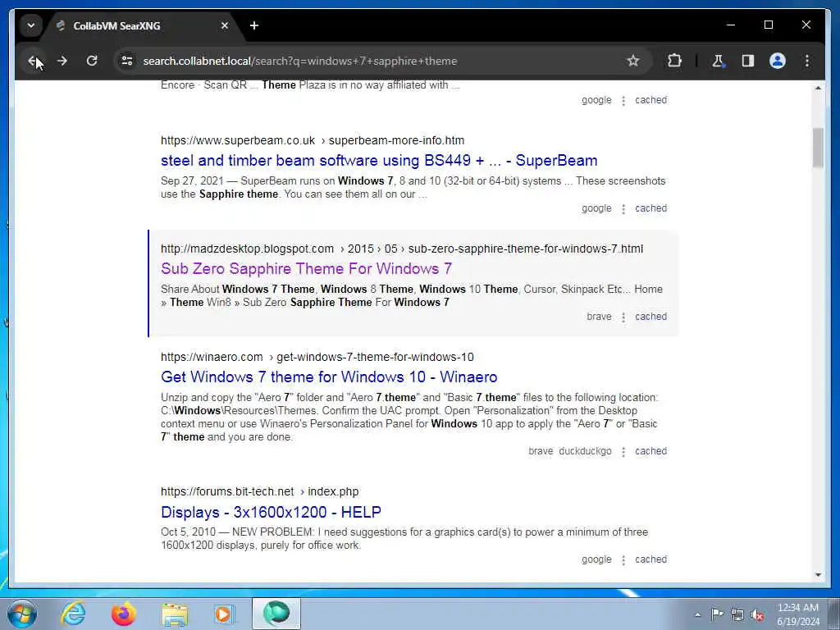Image resolution: width=840 pixels, height=630 pixels.
Task: Close the CollabVM SearXNG tab
Action: pyautogui.click(x=225, y=25)
